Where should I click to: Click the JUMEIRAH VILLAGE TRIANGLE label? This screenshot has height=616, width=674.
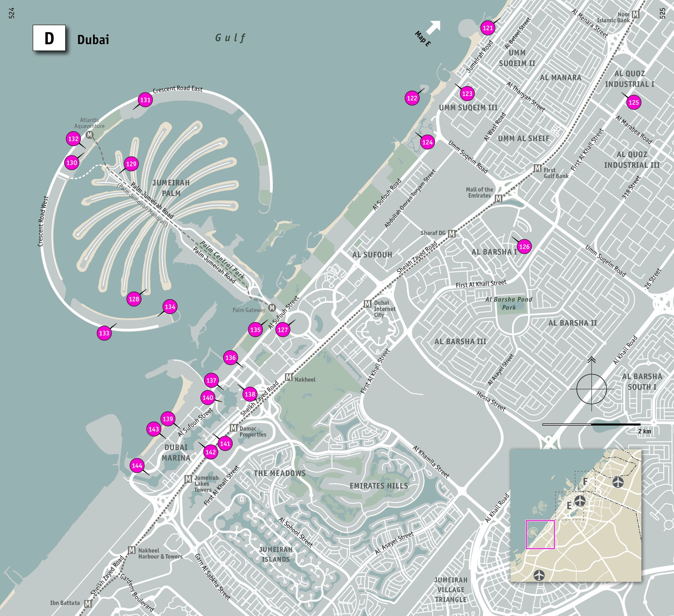pos(451,590)
